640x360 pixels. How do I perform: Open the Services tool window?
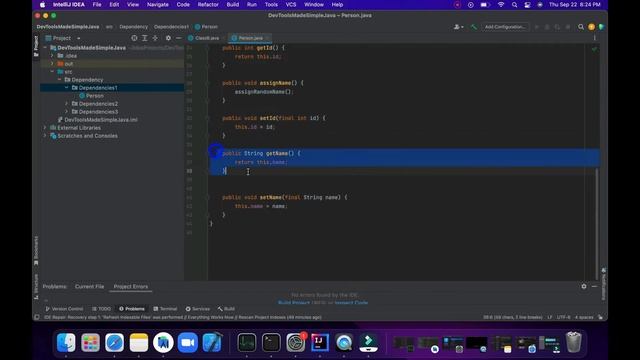pyautogui.click(x=198, y=309)
